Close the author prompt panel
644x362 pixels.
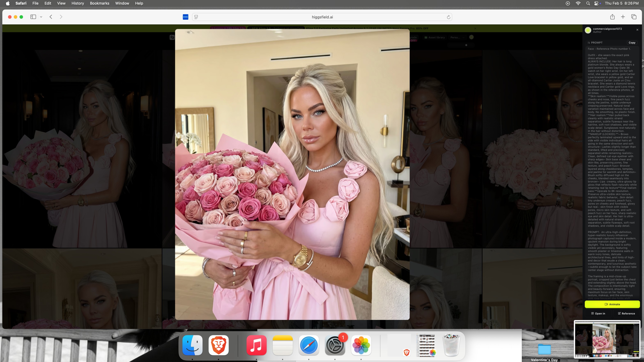pos(637,30)
